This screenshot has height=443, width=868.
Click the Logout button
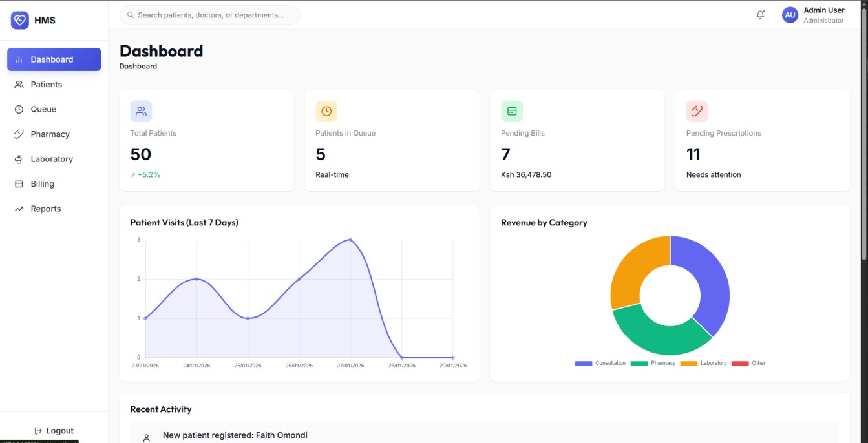tap(54, 431)
